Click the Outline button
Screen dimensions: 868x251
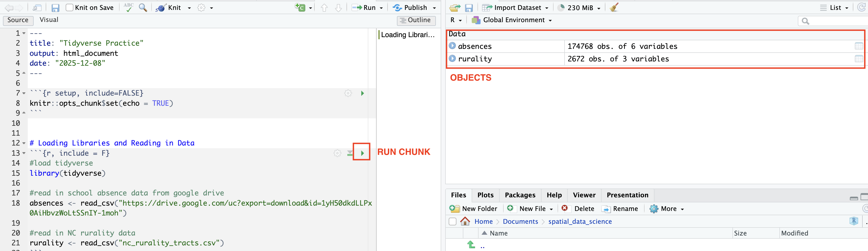point(416,20)
